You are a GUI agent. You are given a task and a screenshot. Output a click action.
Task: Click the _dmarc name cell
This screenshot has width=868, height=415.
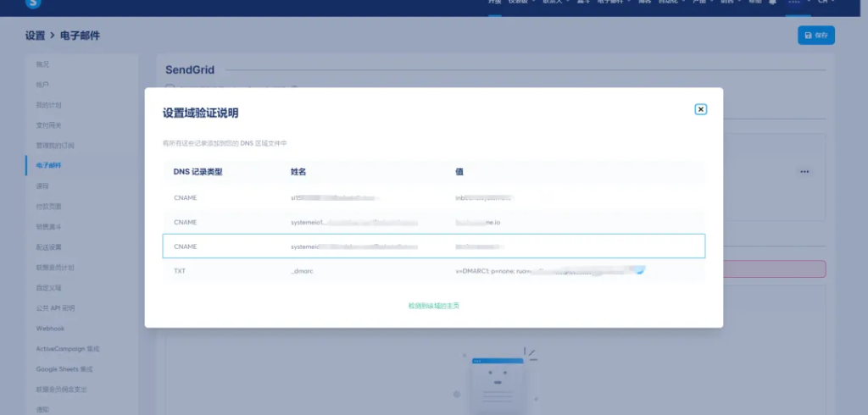click(302, 271)
